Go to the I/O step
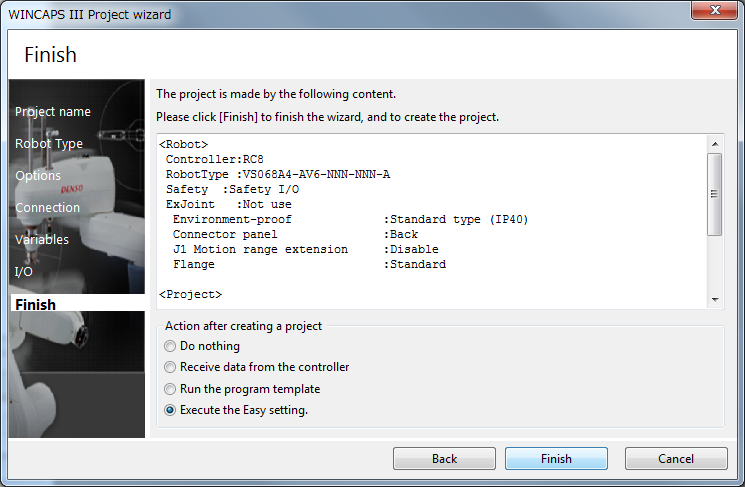This screenshot has height=487, width=745. click(x=24, y=272)
